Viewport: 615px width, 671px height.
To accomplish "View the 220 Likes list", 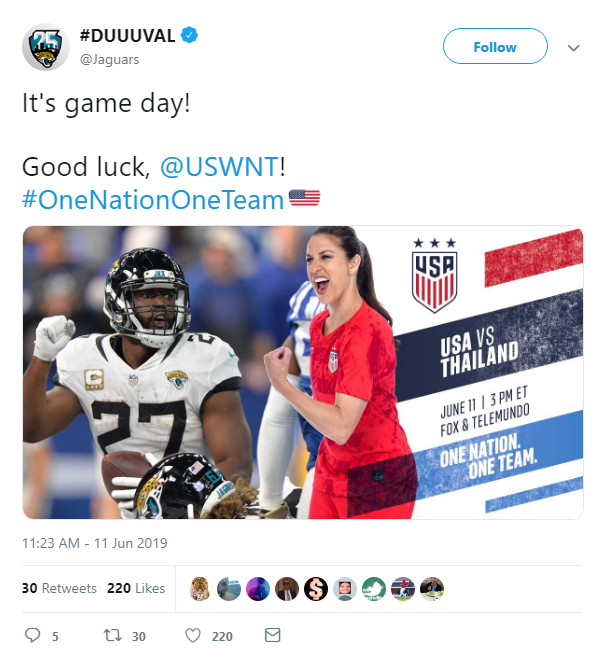I will click(136, 588).
